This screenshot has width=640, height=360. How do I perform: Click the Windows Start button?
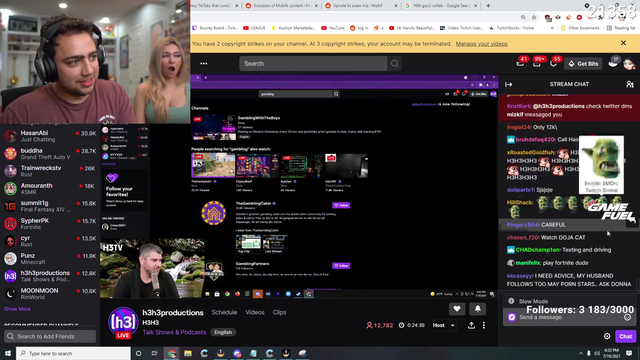[8, 353]
